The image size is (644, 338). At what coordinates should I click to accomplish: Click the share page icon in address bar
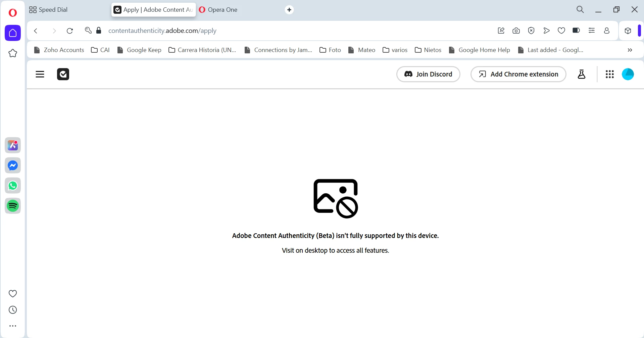501,31
